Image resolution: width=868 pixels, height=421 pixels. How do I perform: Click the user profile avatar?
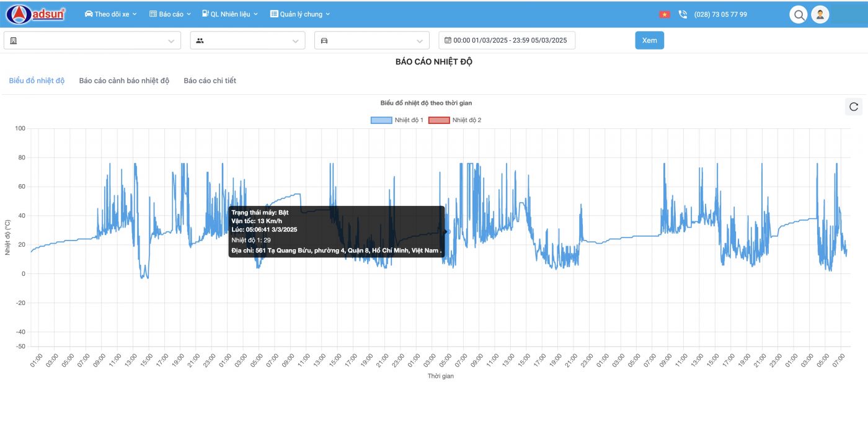point(820,15)
